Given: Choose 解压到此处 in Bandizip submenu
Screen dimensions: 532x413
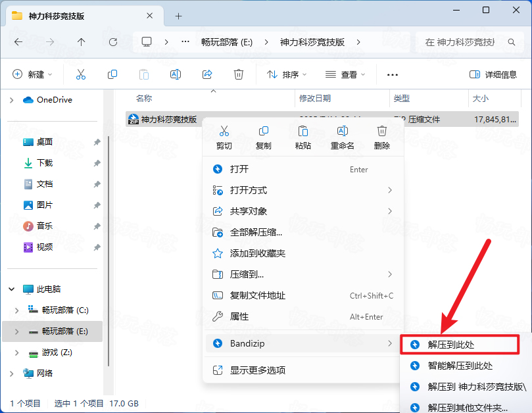Looking at the screenshot, I should [460, 345].
